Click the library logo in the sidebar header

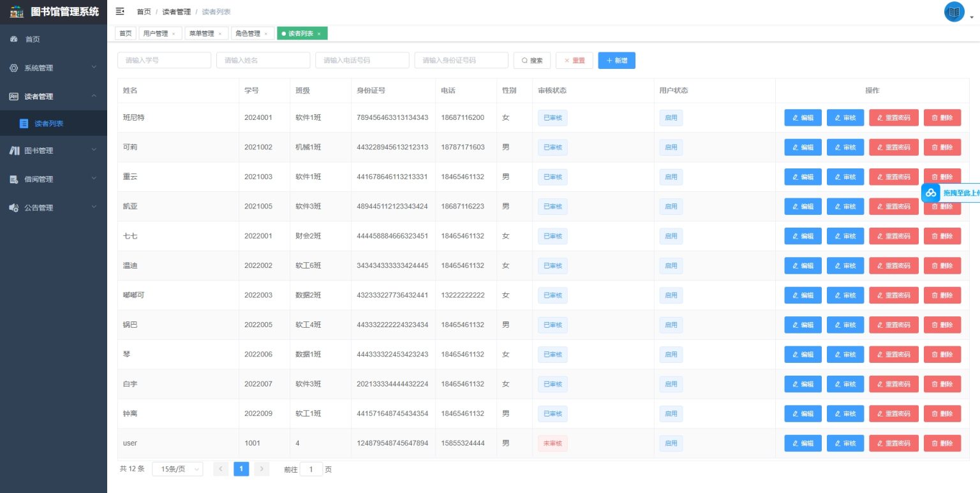pos(17,11)
